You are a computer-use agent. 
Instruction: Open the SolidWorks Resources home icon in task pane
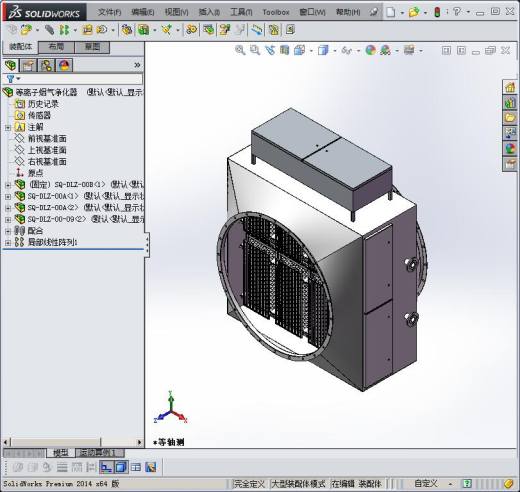click(x=510, y=88)
